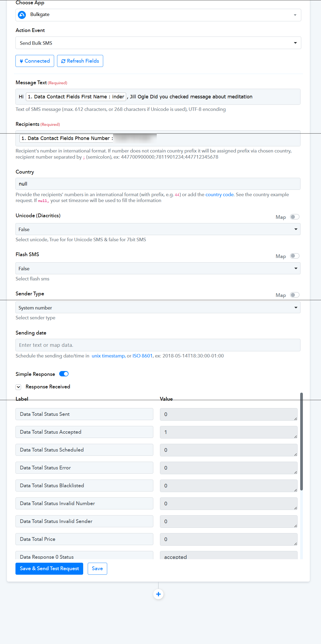Image resolution: width=321 pixels, height=644 pixels.
Task: Click the Refresh Fields button
Action: [80, 61]
